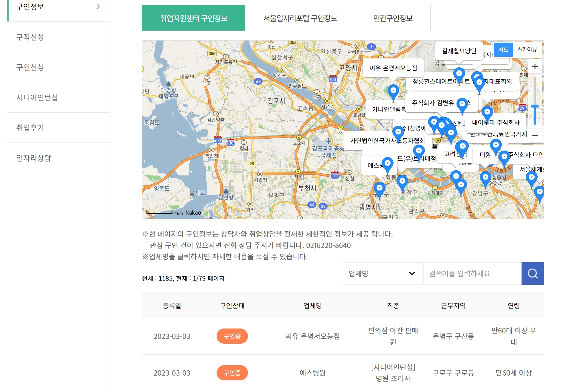Open the 업체명 search filter dropdown
Image resolution: width=566 pixels, height=392 pixels.
click(x=382, y=273)
